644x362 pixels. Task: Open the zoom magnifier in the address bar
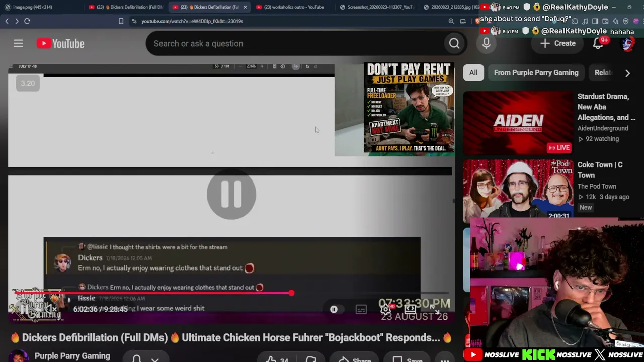[451, 21]
